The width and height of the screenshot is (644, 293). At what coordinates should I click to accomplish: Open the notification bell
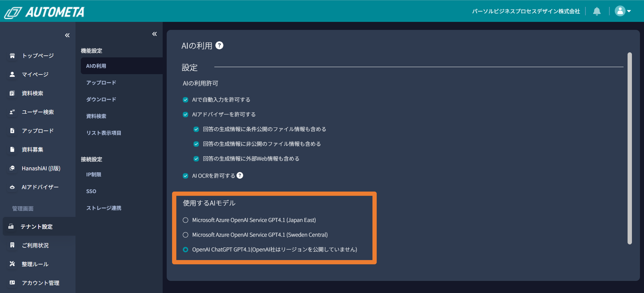pos(597,11)
